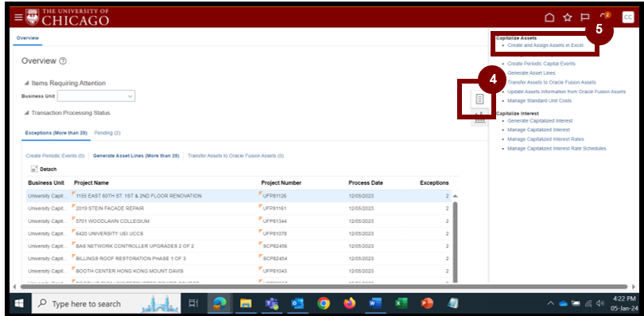Click Manage Standard Unit Costs link
The width and height of the screenshot is (644, 316).
point(539,100)
